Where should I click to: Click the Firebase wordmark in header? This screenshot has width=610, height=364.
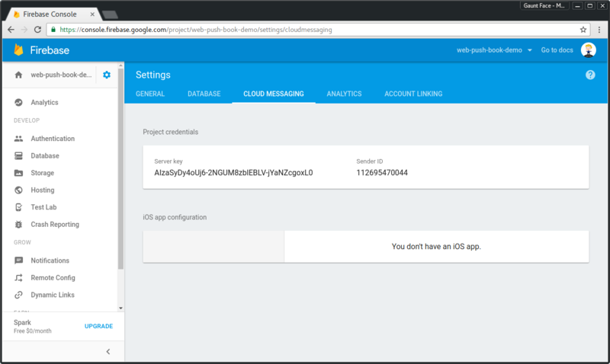coord(50,50)
